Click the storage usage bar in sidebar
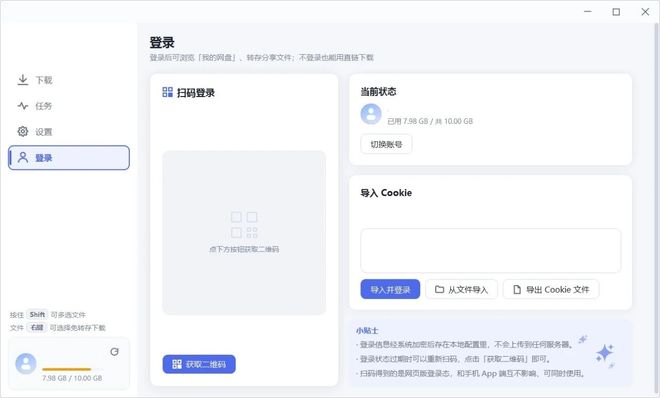 pos(72,369)
